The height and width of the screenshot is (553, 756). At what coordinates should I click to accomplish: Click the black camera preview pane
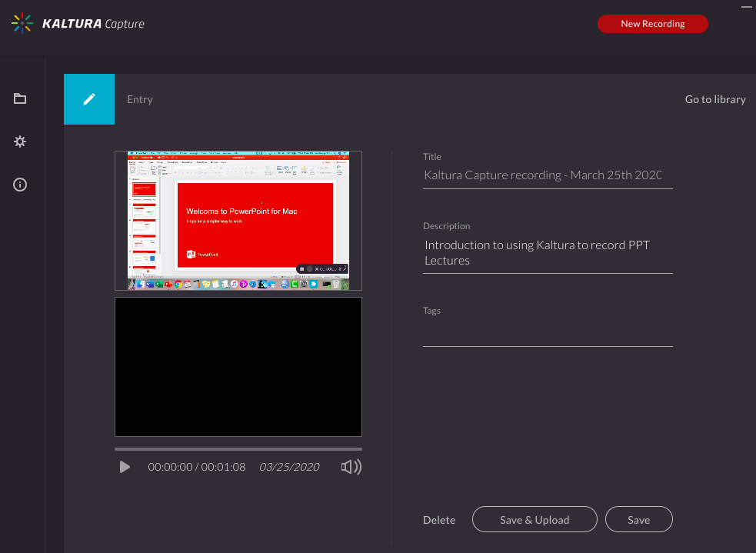click(x=238, y=367)
